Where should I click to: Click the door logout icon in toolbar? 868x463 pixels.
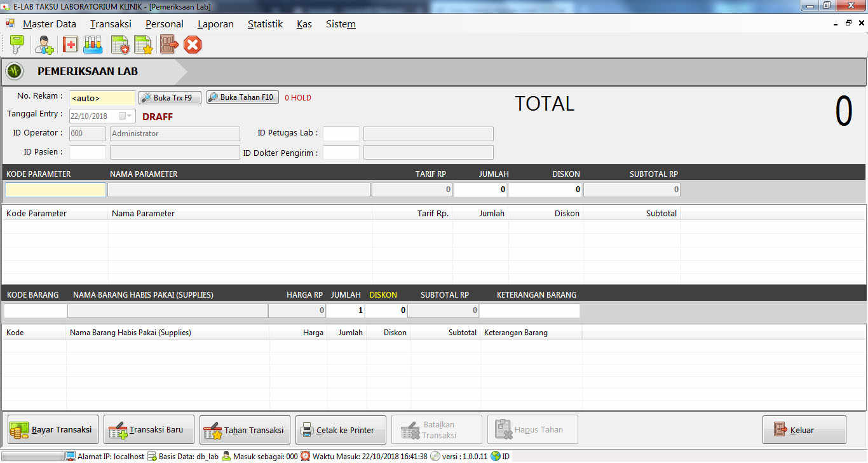click(169, 45)
